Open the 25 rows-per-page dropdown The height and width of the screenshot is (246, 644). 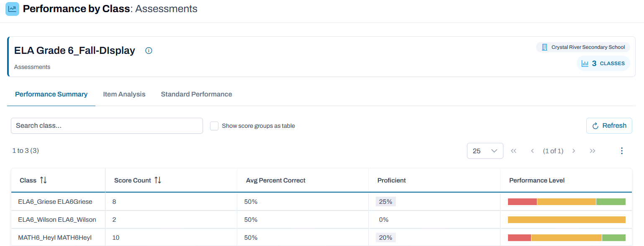485,151
